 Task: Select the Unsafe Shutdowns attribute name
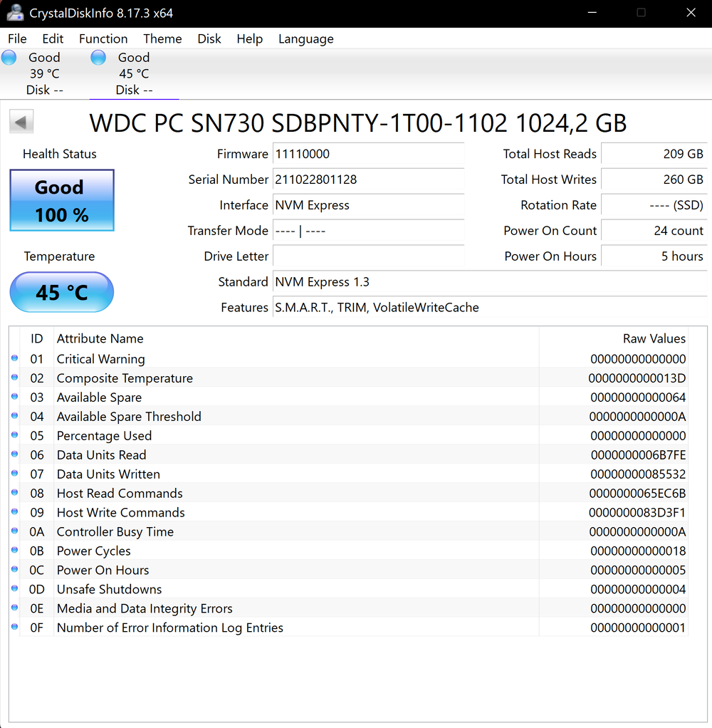pyautogui.click(x=109, y=589)
